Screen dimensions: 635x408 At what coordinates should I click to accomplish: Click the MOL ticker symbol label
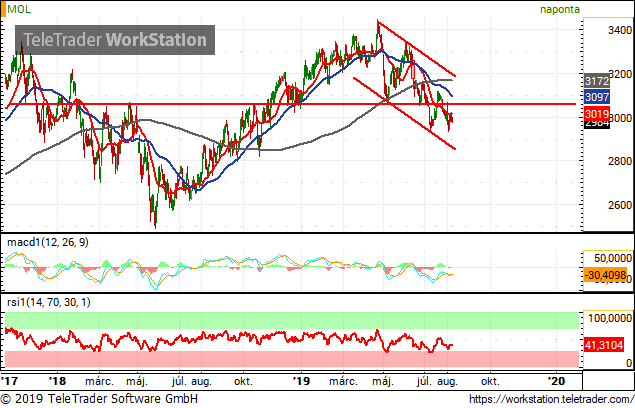tap(19, 9)
